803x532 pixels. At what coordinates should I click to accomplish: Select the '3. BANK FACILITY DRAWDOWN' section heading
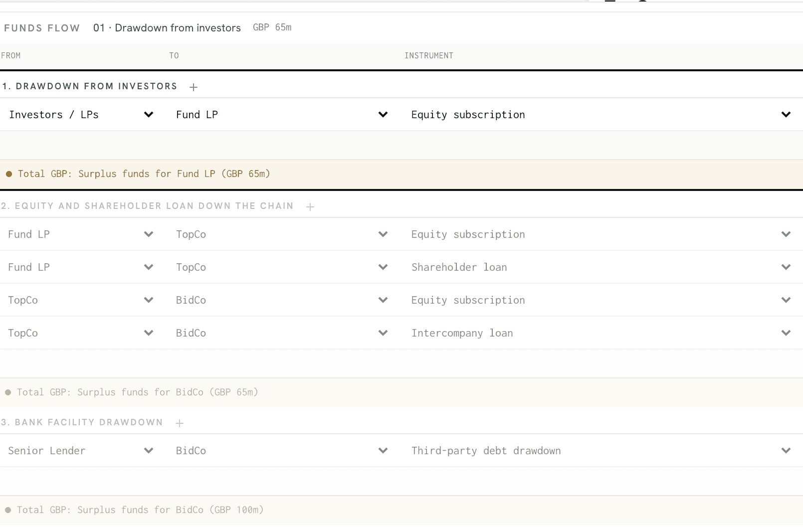[x=82, y=422]
